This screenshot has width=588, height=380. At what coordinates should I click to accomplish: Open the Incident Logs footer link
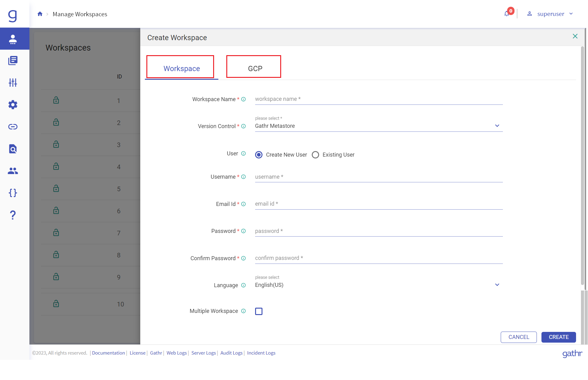coord(261,353)
